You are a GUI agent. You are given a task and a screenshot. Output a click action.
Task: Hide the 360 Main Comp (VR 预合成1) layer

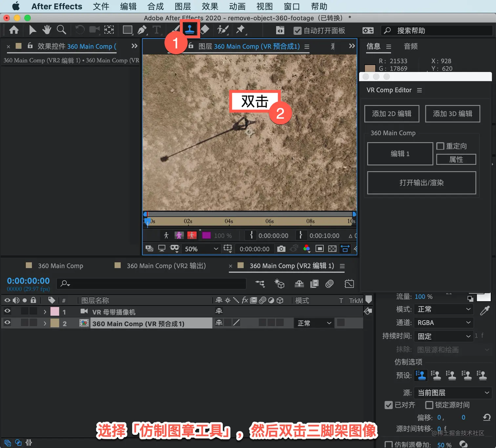pos(7,323)
